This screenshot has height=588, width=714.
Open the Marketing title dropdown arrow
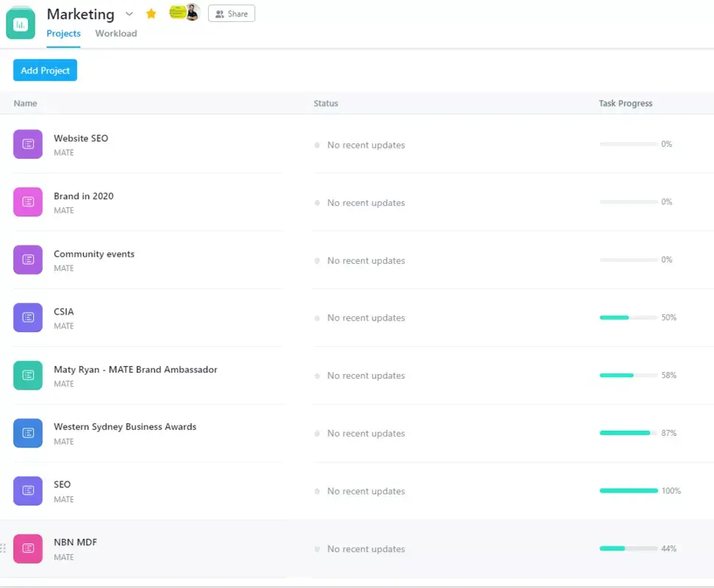129,14
